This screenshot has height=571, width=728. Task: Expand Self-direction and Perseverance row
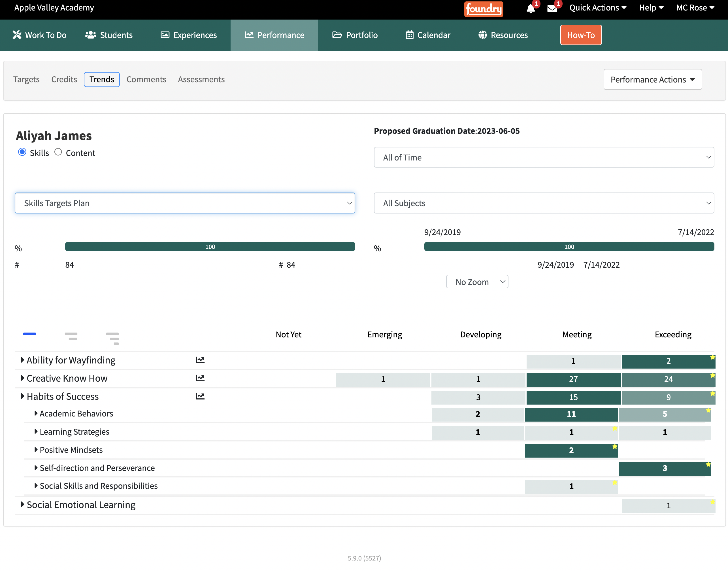36,467
